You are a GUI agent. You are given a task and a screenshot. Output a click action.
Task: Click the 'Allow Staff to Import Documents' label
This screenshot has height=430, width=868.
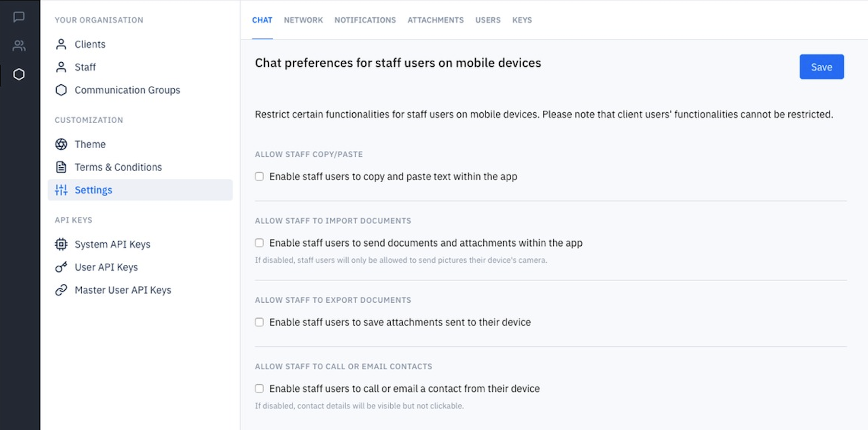coord(333,221)
